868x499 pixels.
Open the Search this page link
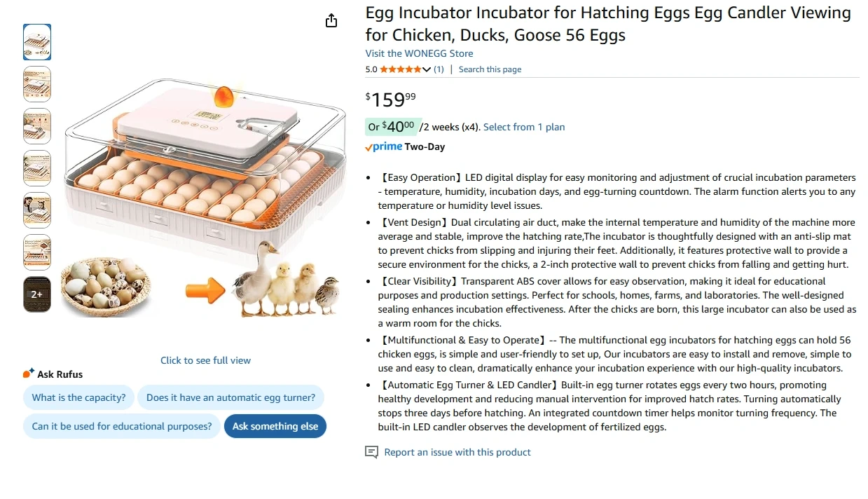pyautogui.click(x=490, y=69)
